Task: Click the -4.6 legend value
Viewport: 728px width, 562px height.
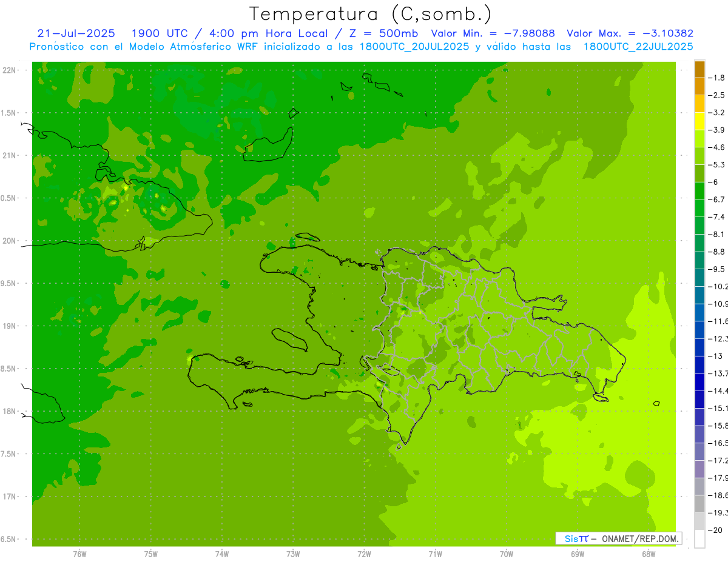Action: pos(717,147)
